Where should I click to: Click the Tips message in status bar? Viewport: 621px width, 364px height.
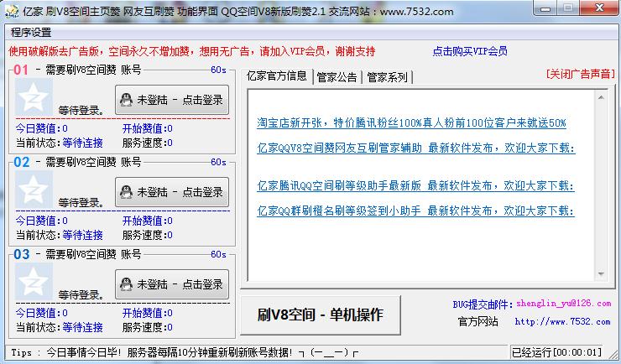185,352
